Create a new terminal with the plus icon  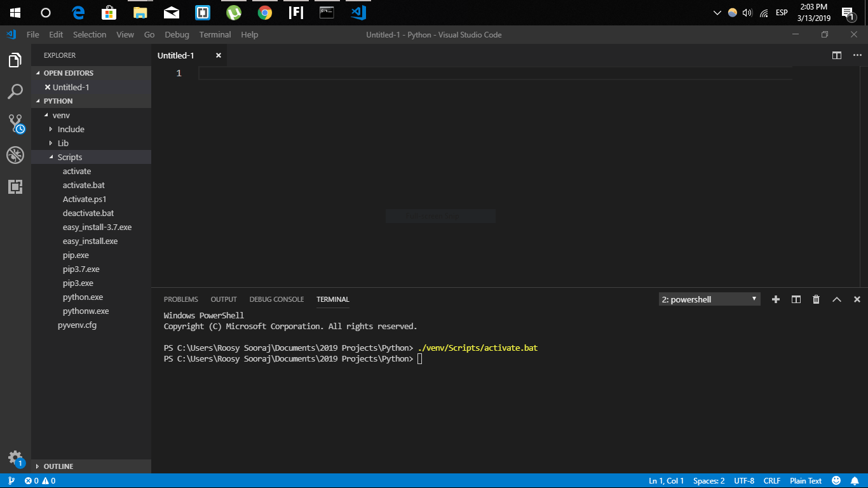(x=775, y=299)
